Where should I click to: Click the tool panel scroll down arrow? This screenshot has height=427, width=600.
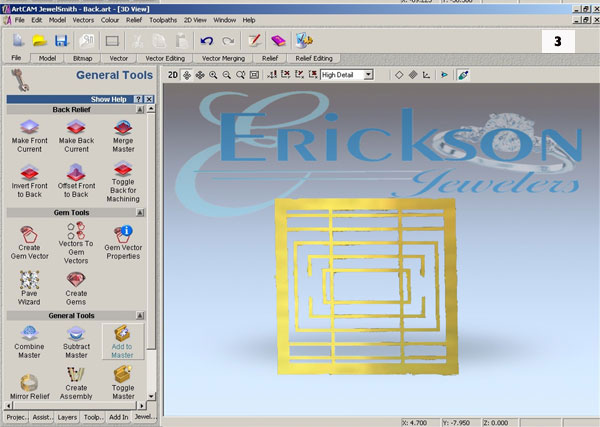click(x=151, y=396)
